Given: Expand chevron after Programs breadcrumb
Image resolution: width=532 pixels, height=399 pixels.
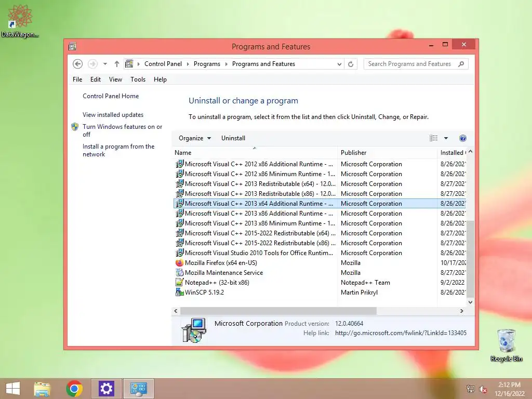Looking at the screenshot, I should 227,64.
